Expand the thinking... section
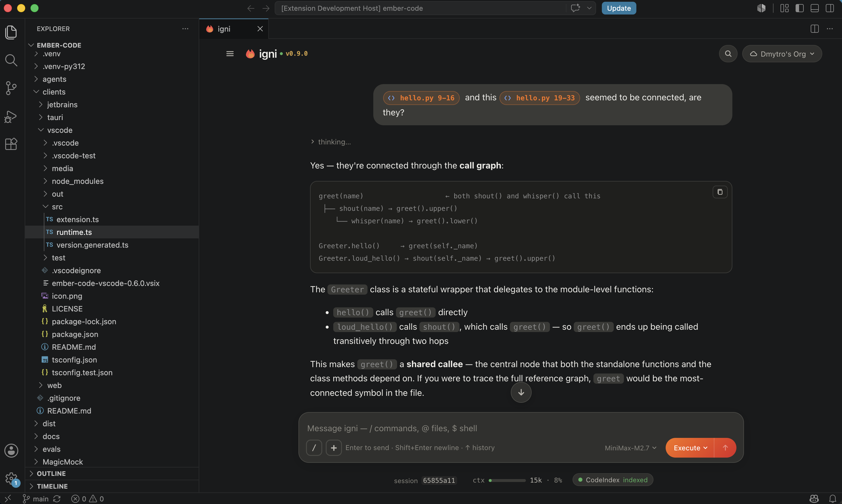 pos(331,142)
